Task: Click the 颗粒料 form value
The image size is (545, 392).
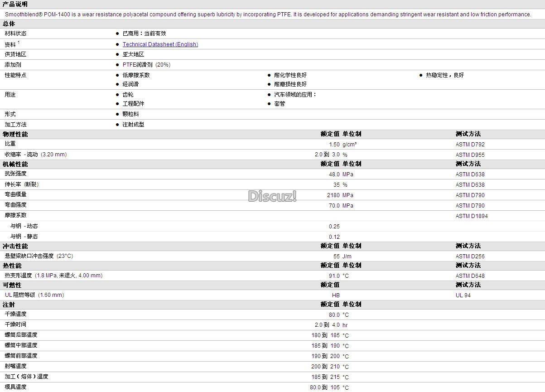Action: pos(130,114)
